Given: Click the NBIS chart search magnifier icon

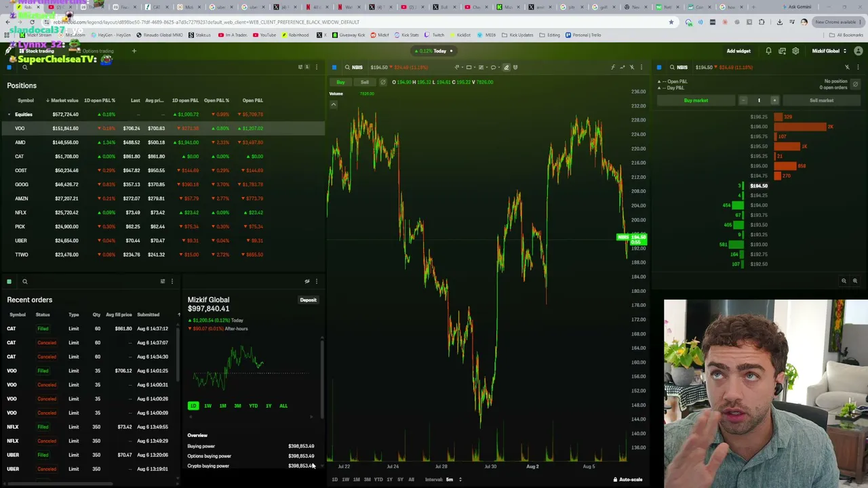Looking at the screenshot, I should tap(347, 67).
